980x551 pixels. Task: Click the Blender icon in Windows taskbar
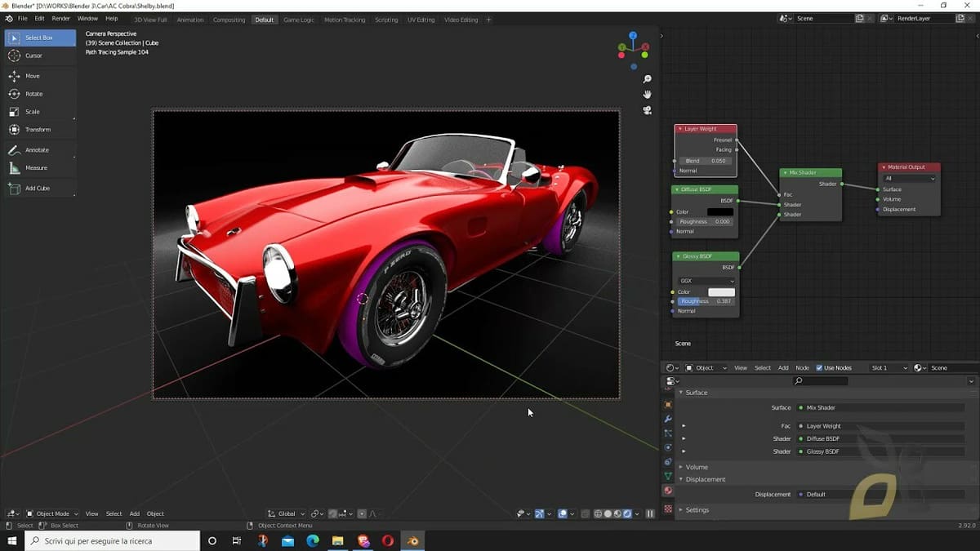(413, 540)
